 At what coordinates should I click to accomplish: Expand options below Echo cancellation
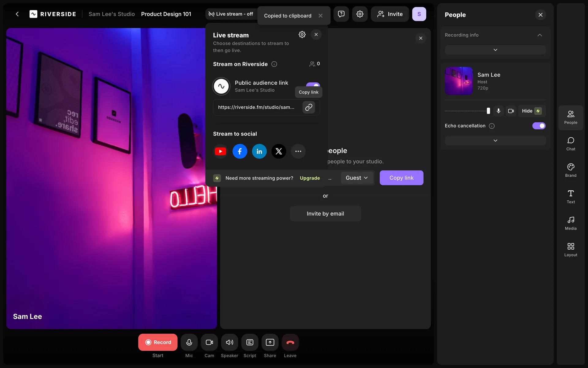click(x=495, y=140)
